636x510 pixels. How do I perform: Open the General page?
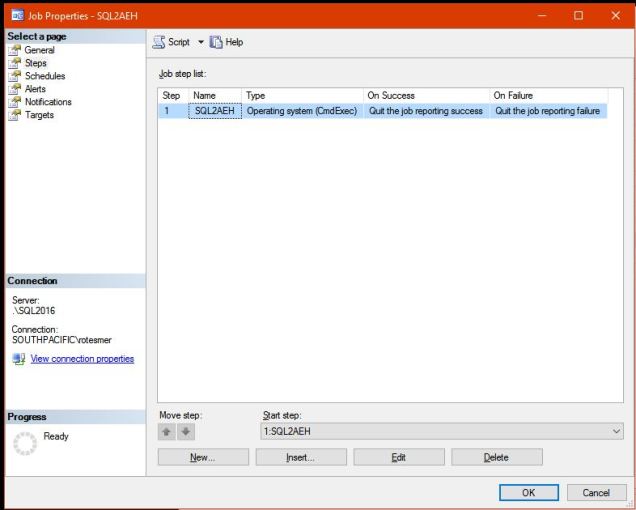click(x=39, y=50)
